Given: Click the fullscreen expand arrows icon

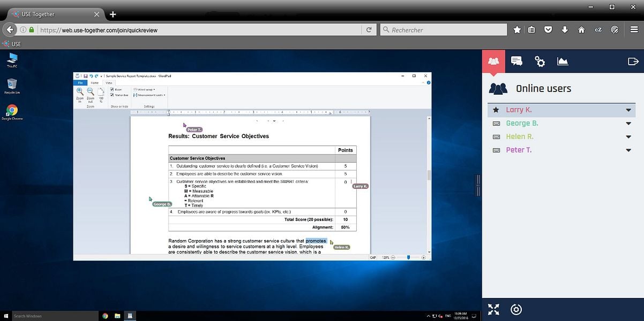Looking at the screenshot, I should (493, 309).
